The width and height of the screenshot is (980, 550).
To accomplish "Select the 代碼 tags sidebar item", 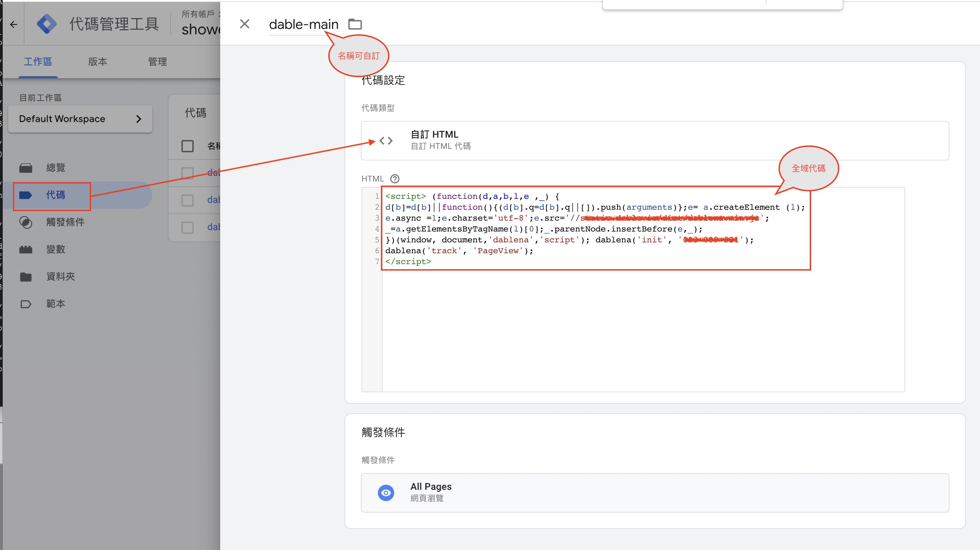I will (55, 195).
